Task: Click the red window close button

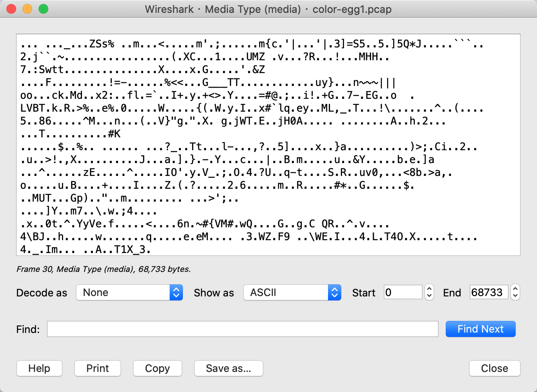Action: 12,9
